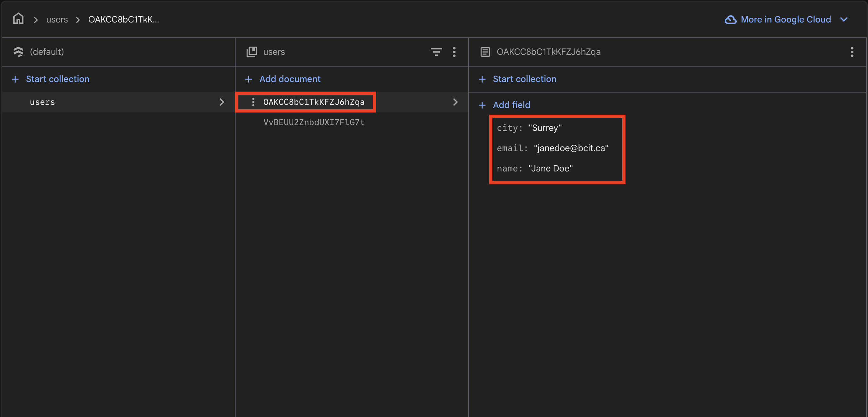This screenshot has height=417, width=868.
Task: Click the document icon beside OAKCC8bC1TkKFZJ6hZqa header
Action: pos(485,52)
